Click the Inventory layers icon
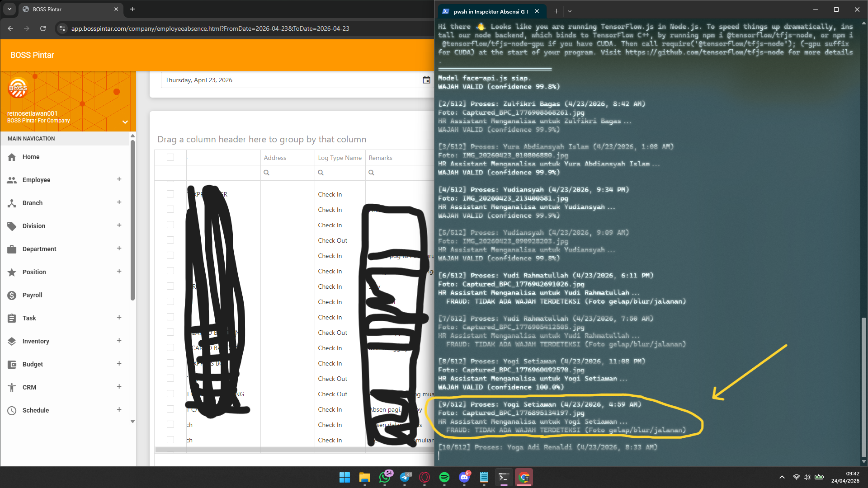This screenshot has height=488, width=868. click(12, 342)
